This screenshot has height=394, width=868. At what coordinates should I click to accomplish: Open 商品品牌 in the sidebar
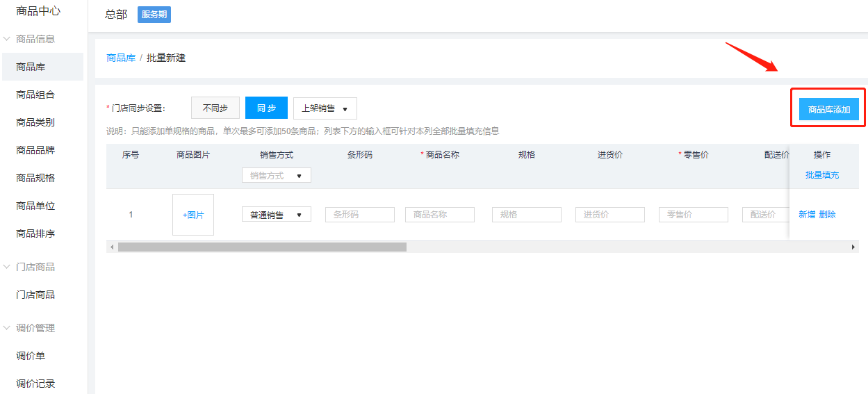(35, 150)
